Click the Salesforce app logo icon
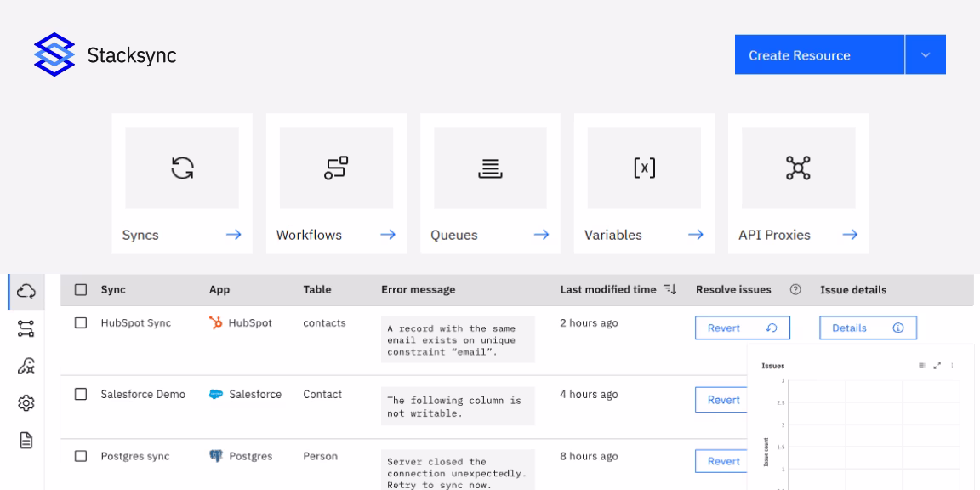Viewport: 980px width, 490px height. click(x=216, y=395)
